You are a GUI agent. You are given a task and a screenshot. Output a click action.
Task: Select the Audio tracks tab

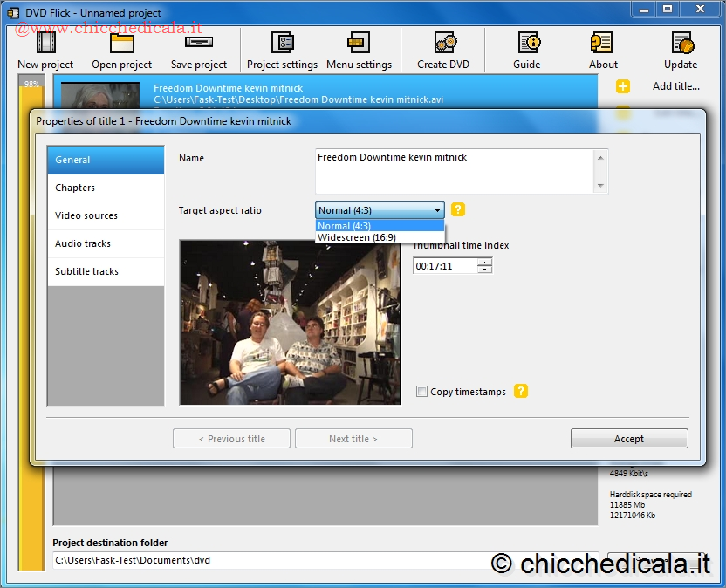click(x=106, y=243)
